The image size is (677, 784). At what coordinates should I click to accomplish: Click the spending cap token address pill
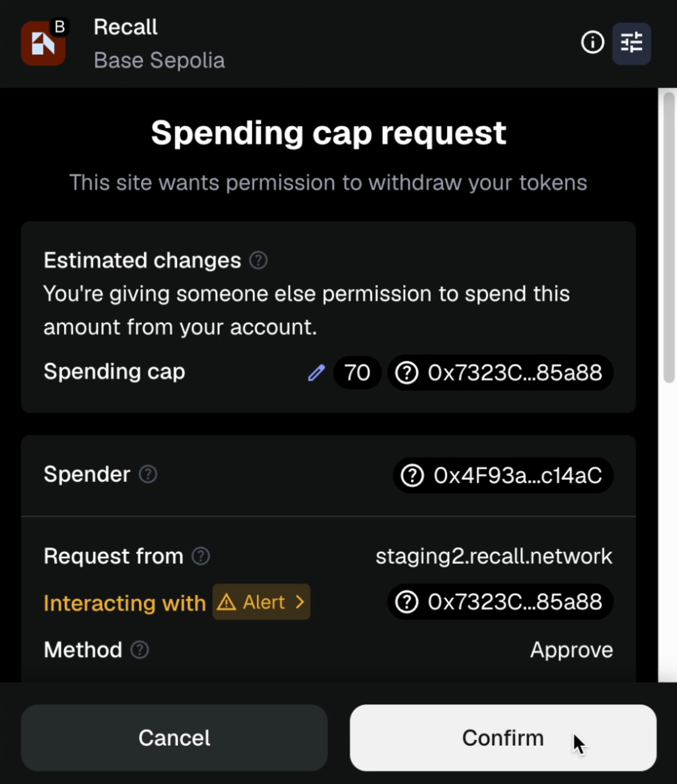point(500,373)
